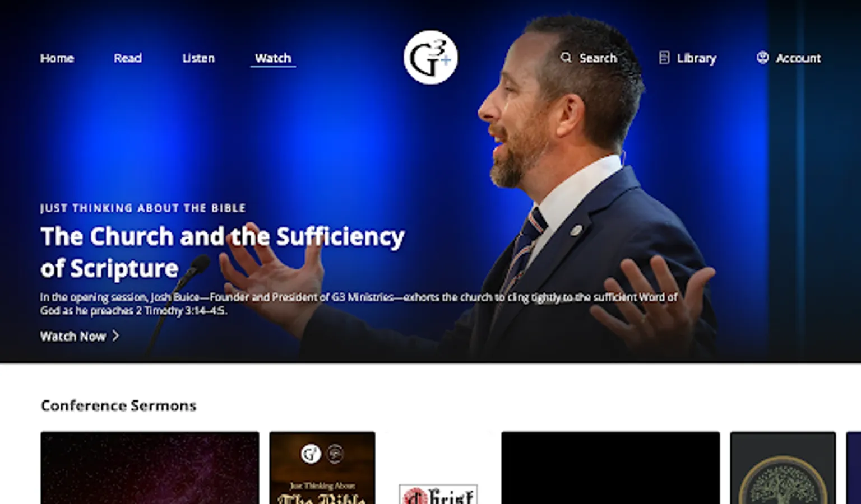The image size is (861, 504).
Task: Click the Search label
Action: point(598,58)
